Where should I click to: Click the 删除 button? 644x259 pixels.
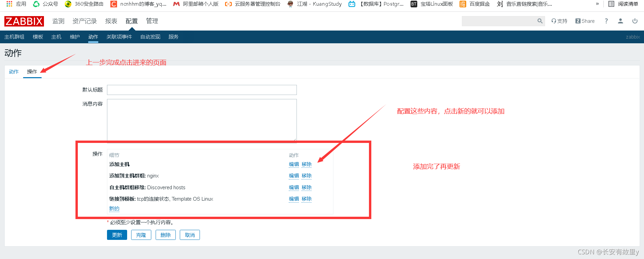(x=166, y=235)
